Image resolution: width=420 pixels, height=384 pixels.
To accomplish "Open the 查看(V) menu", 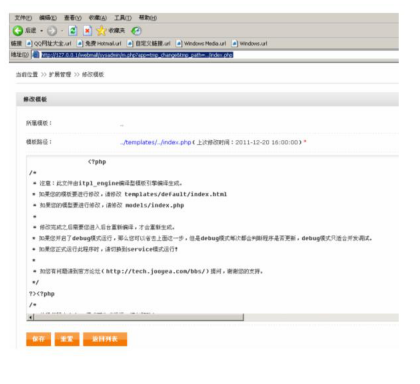I will (73, 18).
